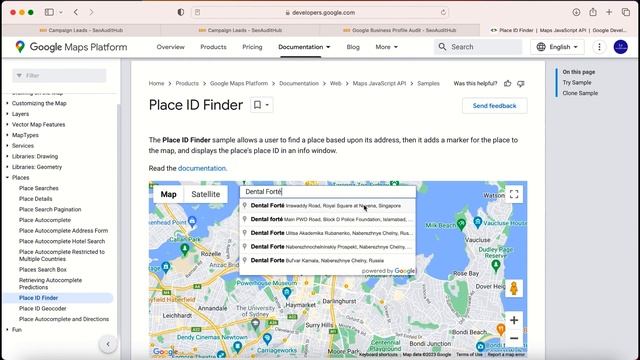
Task: Select Dental Forté Singapore suggestion
Action: tap(328, 206)
